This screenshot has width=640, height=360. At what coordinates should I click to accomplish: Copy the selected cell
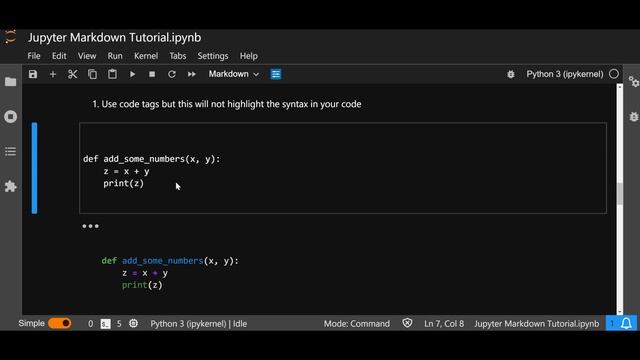[x=92, y=74]
